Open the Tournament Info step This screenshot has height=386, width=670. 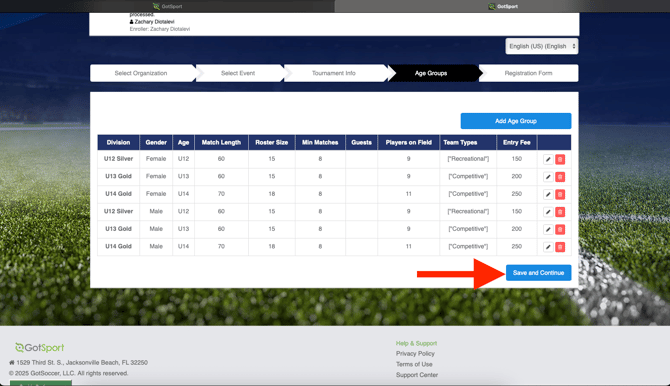tap(334, 73)
